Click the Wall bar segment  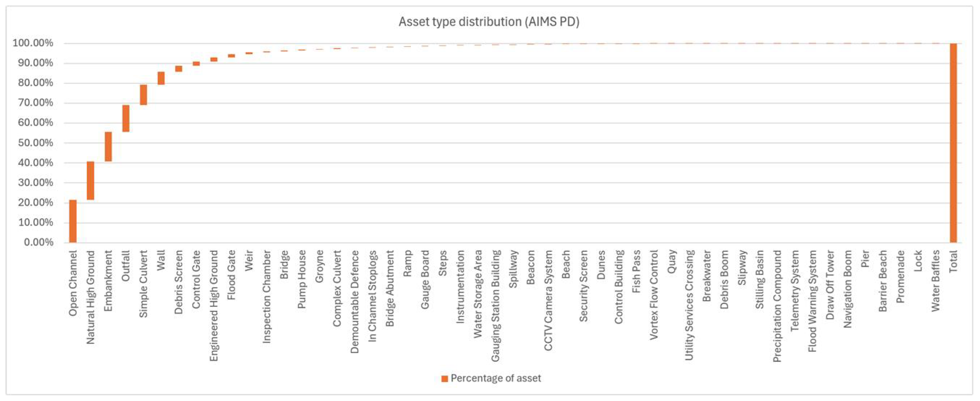coord(161,78)
